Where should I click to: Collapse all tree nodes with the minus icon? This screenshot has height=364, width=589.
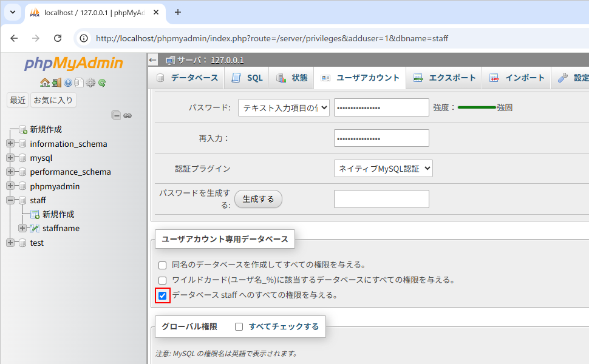[115, 115]
